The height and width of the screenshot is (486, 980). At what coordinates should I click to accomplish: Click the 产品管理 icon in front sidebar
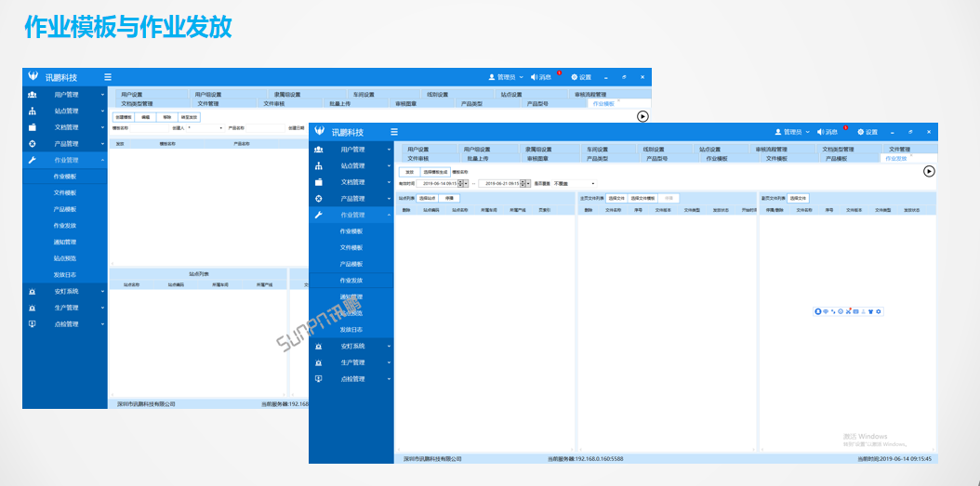(x=319, y=199)
